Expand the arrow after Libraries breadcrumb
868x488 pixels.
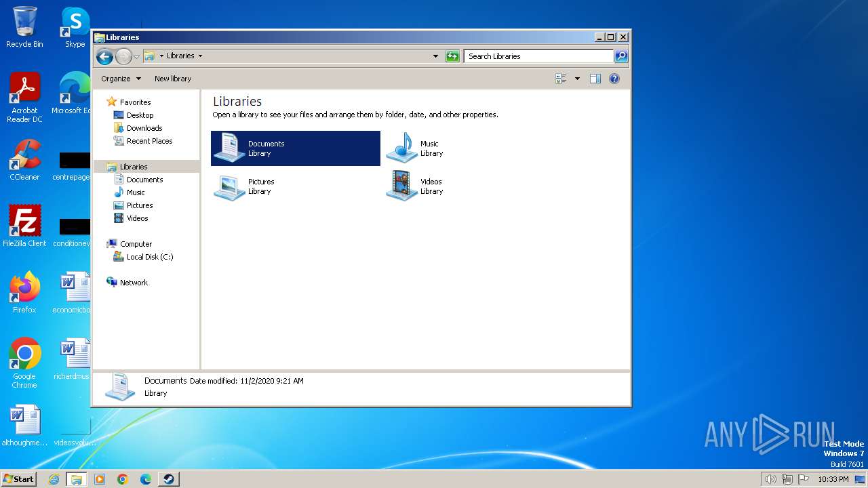(x=200, y=56)
